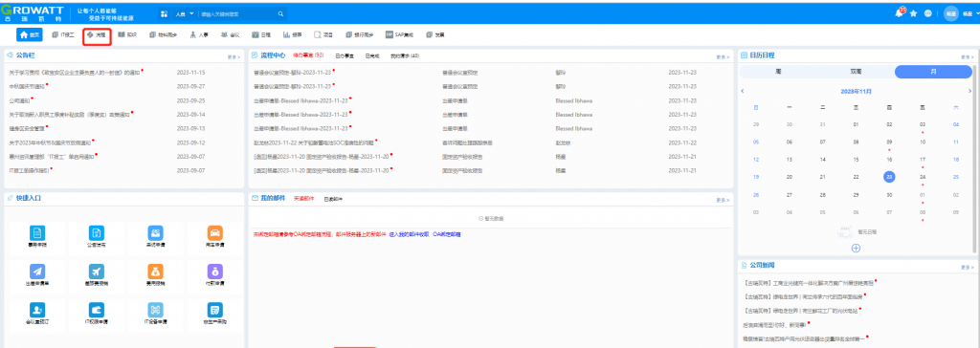The image size is (980, 348).
Task: Click the GROWATT logo
Action: pyautogui.click(x=33, y=13)
